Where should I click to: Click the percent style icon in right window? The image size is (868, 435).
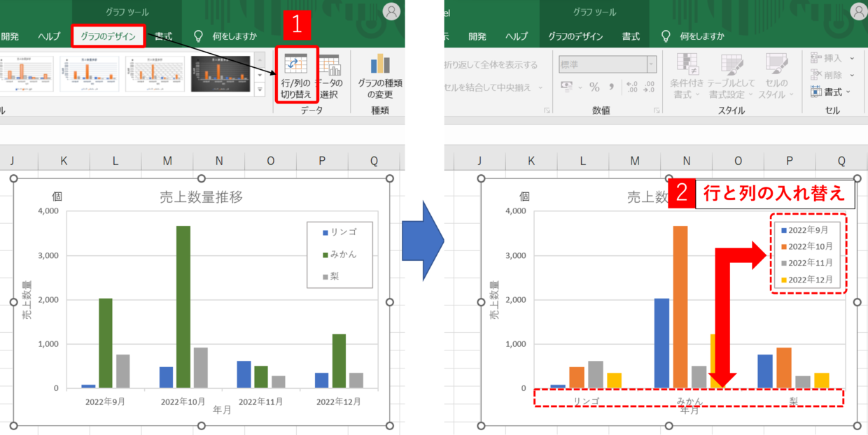coord(594,87)
